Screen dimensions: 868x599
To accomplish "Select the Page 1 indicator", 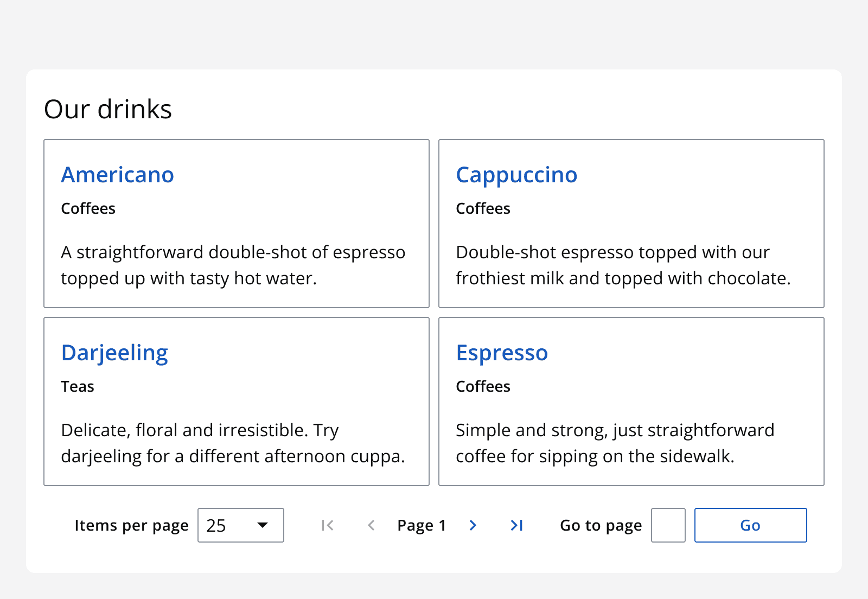I will pyautogui.click(x=422, y=525).
